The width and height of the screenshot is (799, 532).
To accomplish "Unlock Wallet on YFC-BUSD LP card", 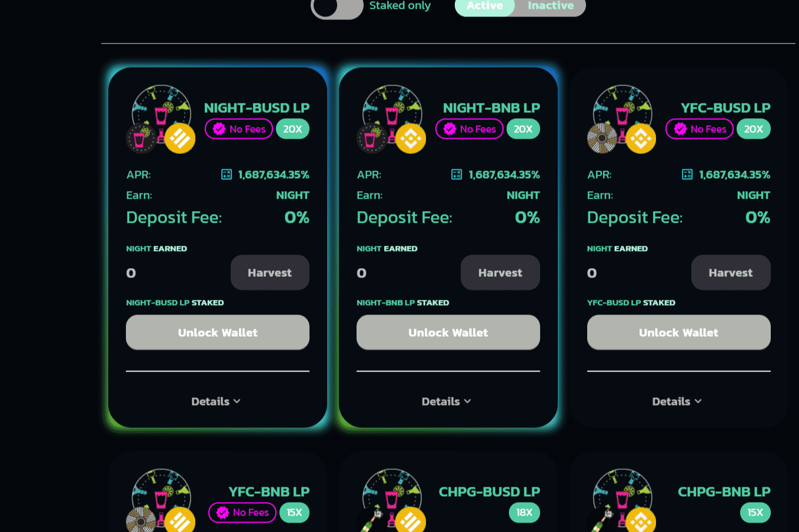I will 678,333.
